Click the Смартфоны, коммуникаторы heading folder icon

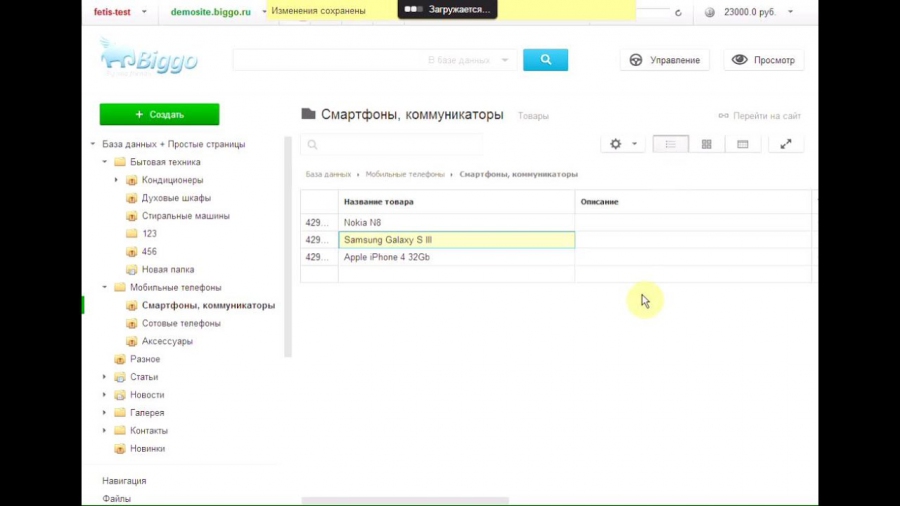point(308,114)
